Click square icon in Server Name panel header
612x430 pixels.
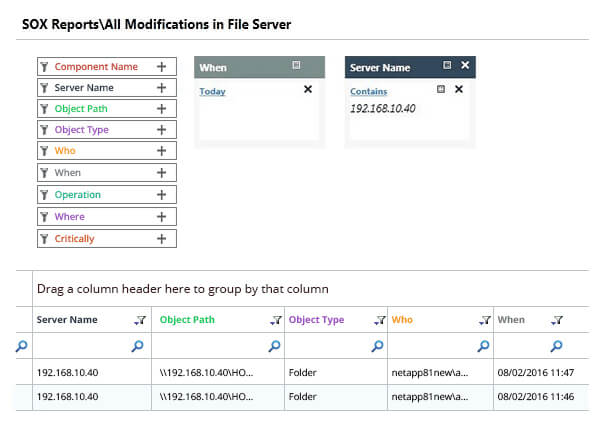(447, 65)
